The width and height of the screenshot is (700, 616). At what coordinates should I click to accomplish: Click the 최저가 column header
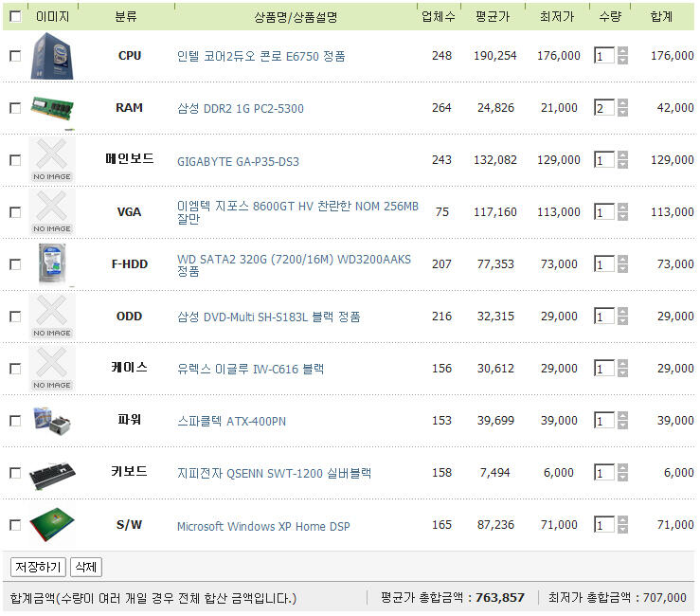(557, 16)
